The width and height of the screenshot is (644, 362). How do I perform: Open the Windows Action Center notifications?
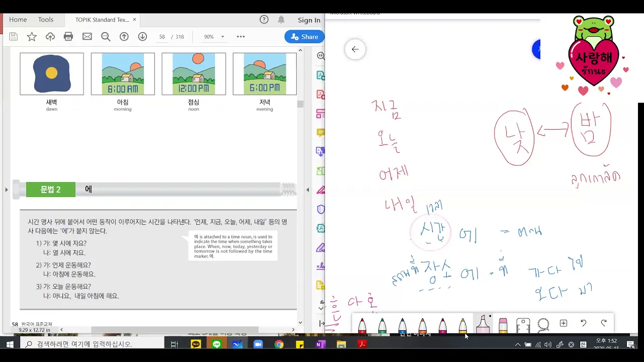coord(631,344)
